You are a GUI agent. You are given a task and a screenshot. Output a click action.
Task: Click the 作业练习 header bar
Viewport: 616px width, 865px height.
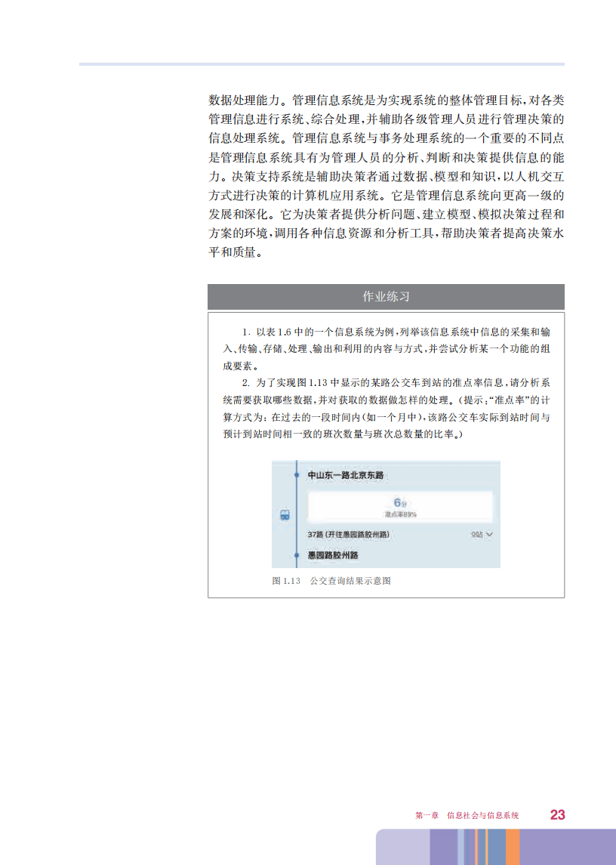click(x=386, y=297)
